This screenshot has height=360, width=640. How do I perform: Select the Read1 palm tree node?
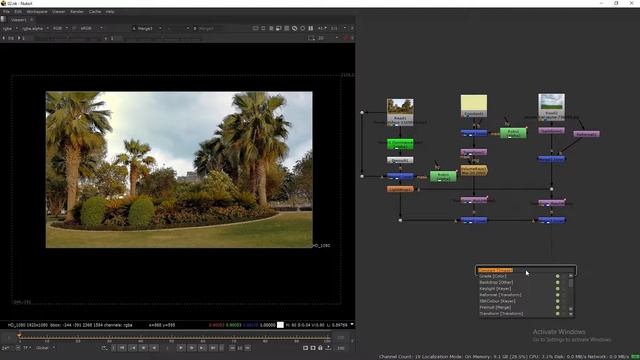[x=400, y=111]
